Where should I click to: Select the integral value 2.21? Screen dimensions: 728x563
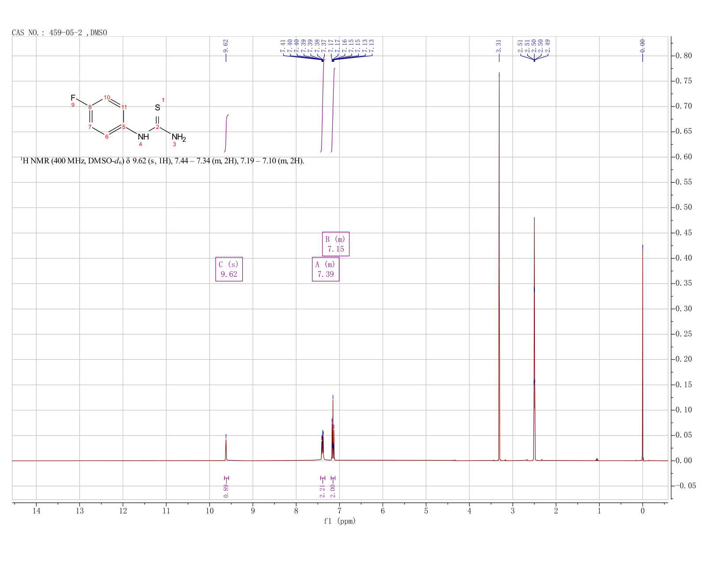click(x=322, y=490)
